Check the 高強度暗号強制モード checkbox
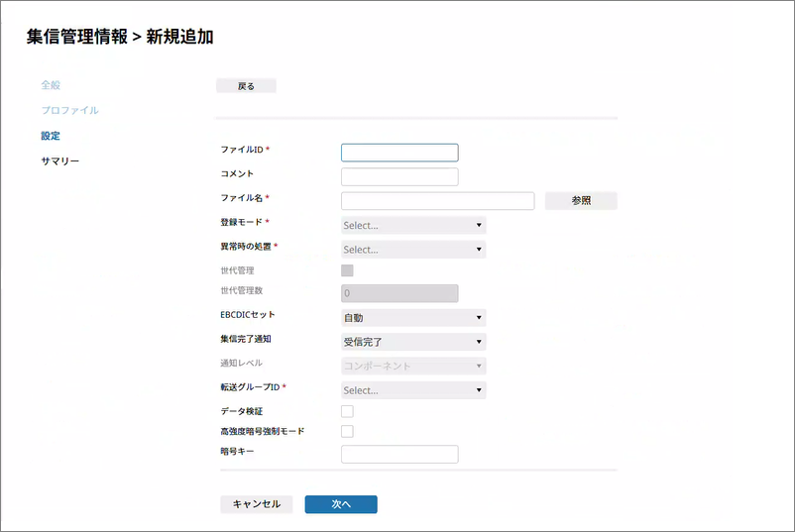Viewport: 795px width, 532px height. coord(347,432)
